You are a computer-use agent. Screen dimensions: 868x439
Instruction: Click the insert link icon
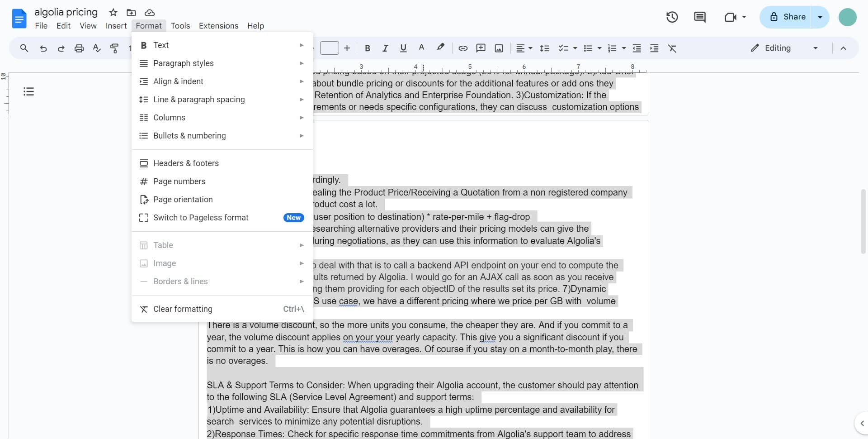click(462, 48)
